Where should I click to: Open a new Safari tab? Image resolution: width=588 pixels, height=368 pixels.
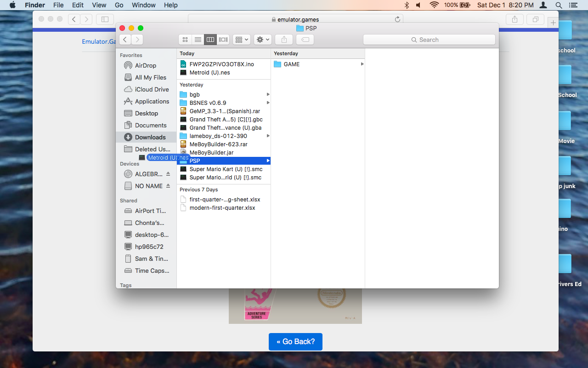(x=554, y=23)
